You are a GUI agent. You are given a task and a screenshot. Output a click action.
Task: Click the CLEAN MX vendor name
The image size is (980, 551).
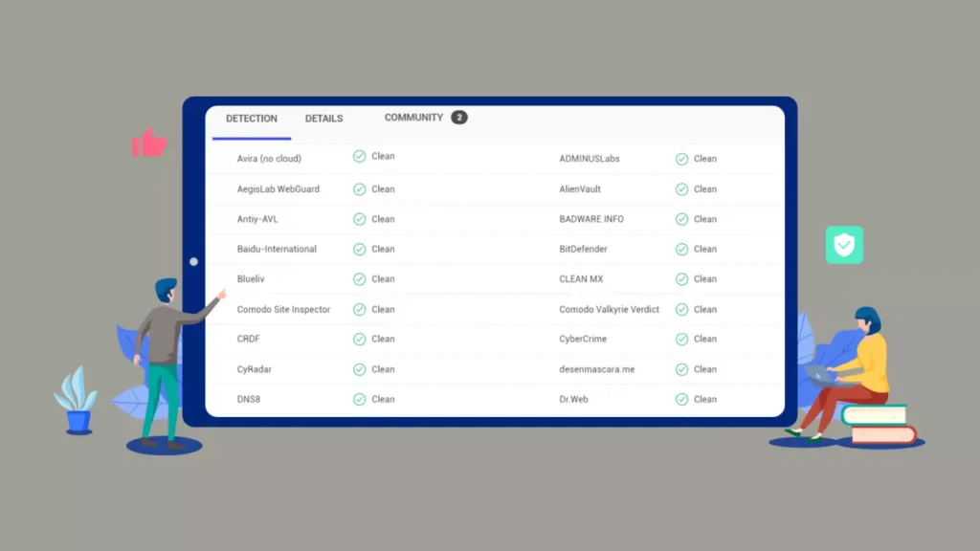tap(581, 279)
